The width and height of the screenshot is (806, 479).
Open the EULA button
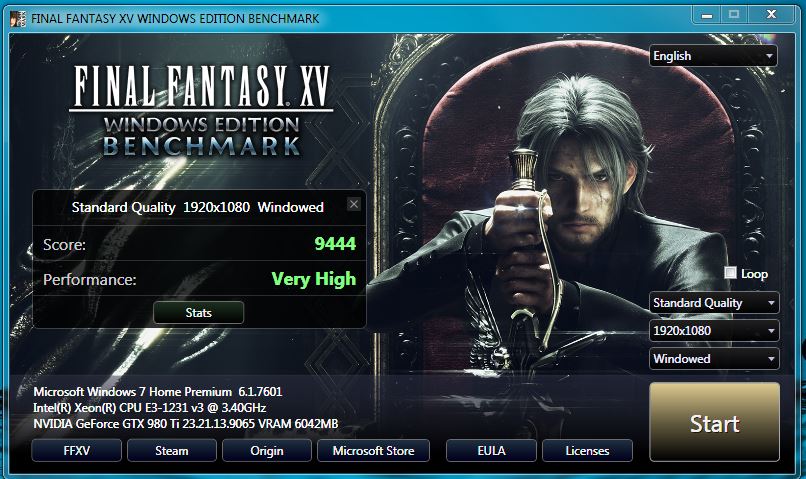(491, 451)
